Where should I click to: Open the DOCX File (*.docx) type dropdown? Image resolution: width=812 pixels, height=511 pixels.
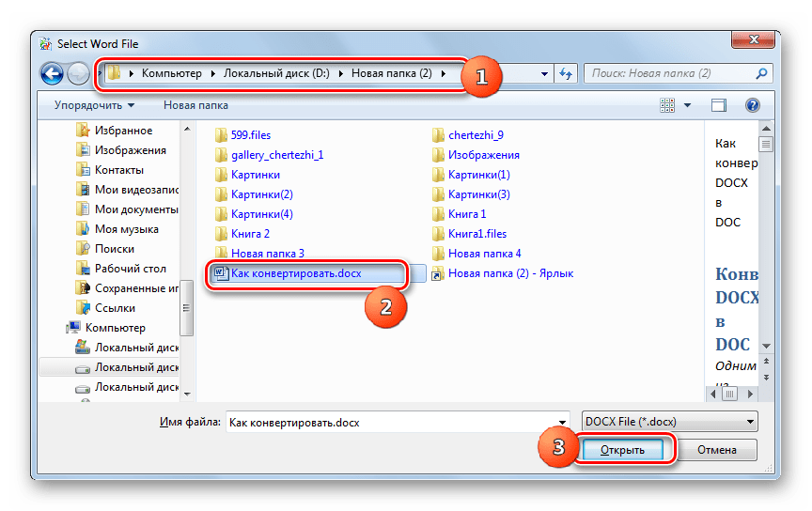[x=670, y=422]
